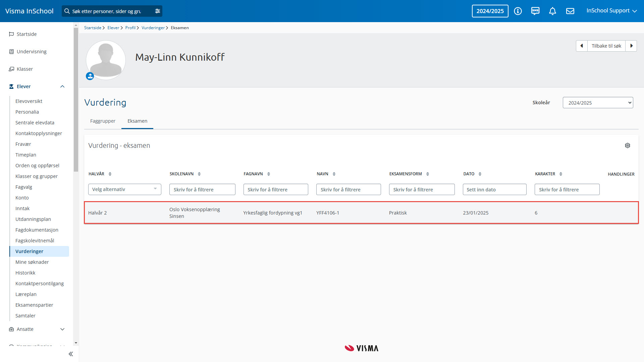Open the mail envelope icon

click(570, 11)
